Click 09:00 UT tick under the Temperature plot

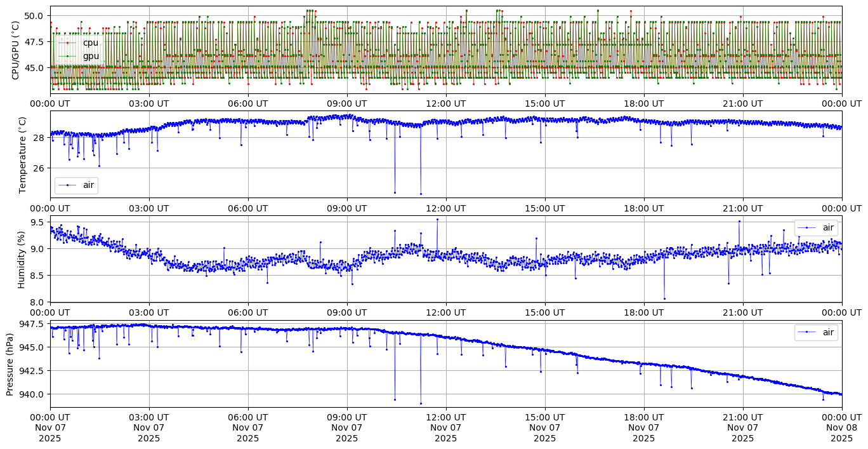[346, 208]
